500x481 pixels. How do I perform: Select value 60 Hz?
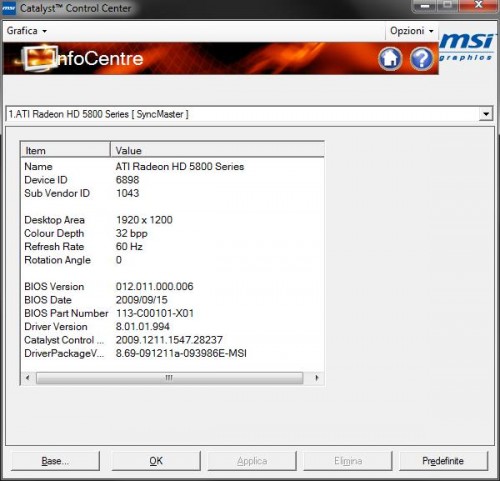(129, 246)
